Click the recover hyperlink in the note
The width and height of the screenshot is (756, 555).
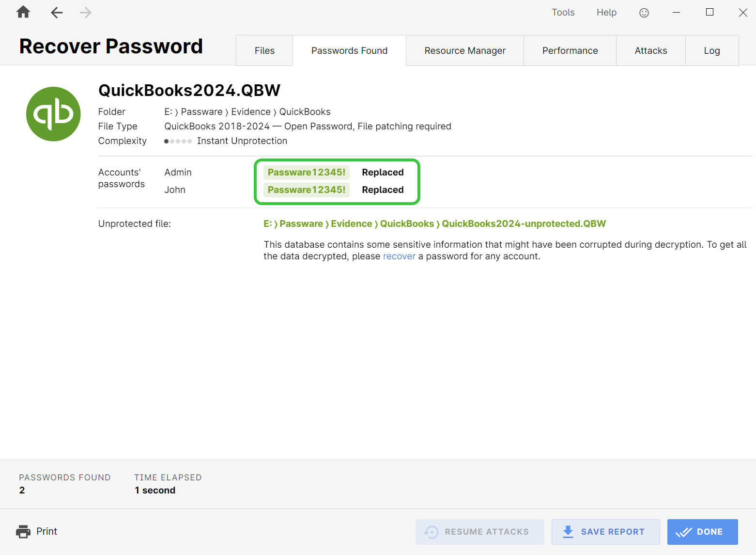pyautogui.click(x=399, y=256)
